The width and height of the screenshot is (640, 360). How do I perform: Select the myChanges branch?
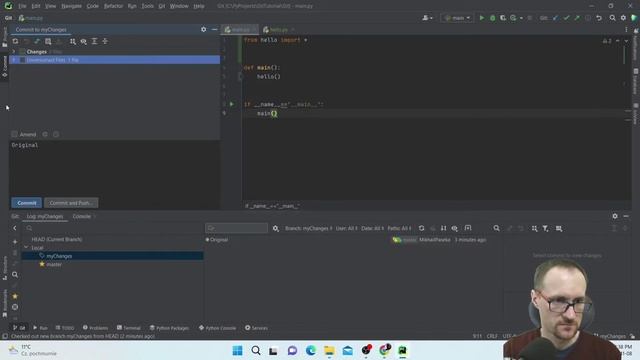[x=112, y=256]
